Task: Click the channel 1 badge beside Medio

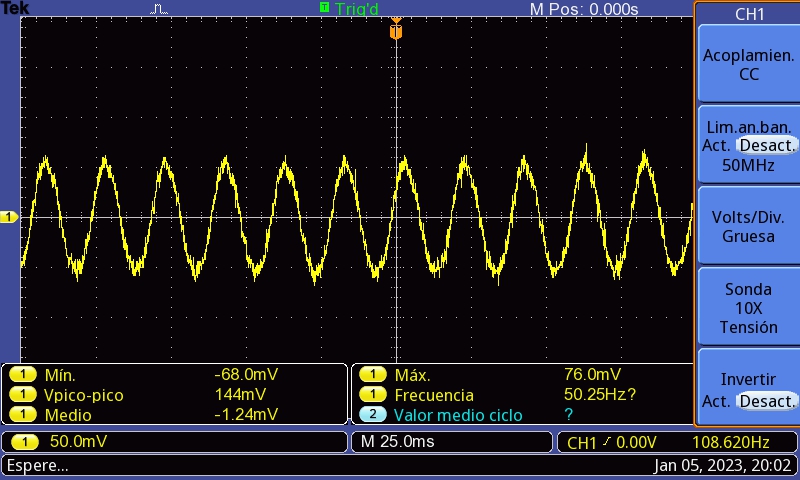Action: [x=23, y=415]
